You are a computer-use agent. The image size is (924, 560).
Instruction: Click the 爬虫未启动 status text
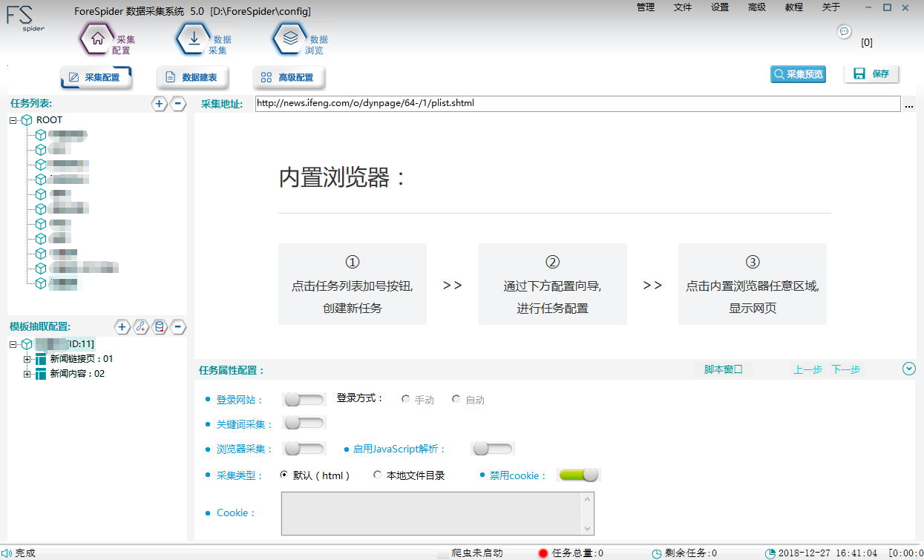click(x=477, y=553)
